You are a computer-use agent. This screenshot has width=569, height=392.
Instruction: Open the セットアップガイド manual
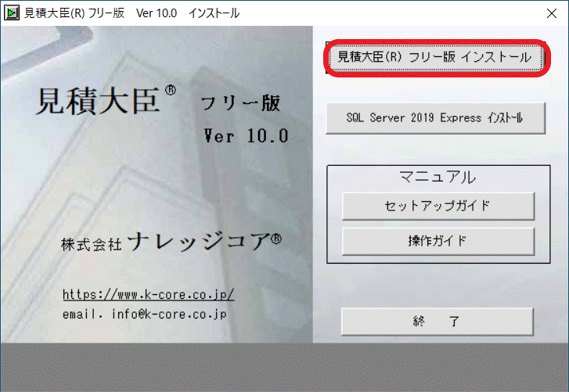pos(438,206)
